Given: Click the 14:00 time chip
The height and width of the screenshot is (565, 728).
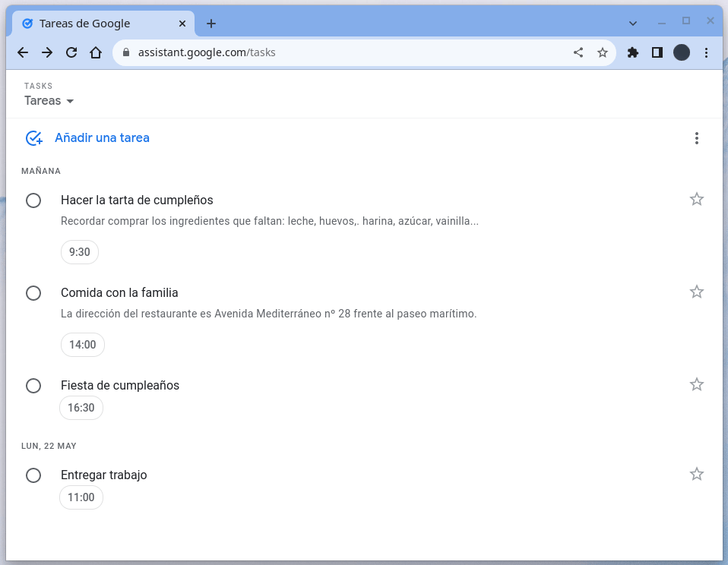Looking at the screenshot, I should 83,345.
